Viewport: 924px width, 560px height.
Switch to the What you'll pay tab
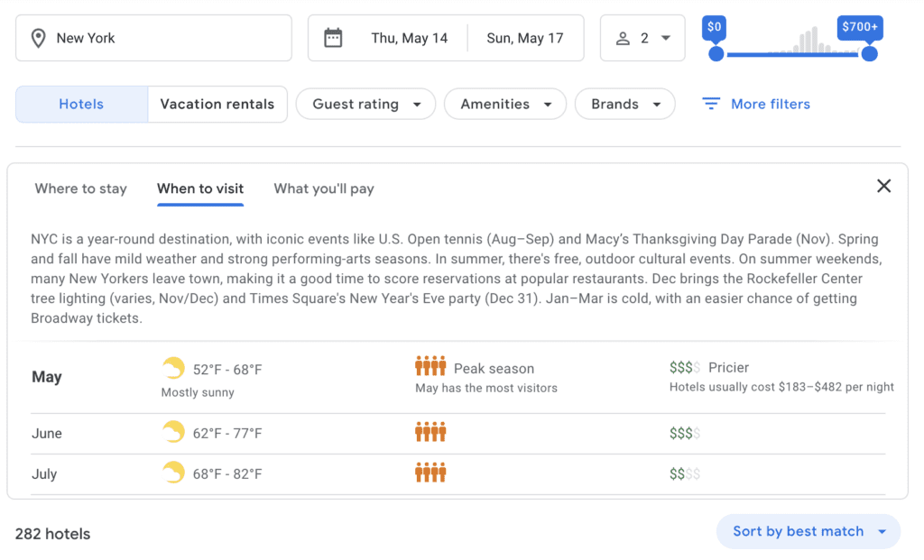pyautogui.click(x=323, y=188)
